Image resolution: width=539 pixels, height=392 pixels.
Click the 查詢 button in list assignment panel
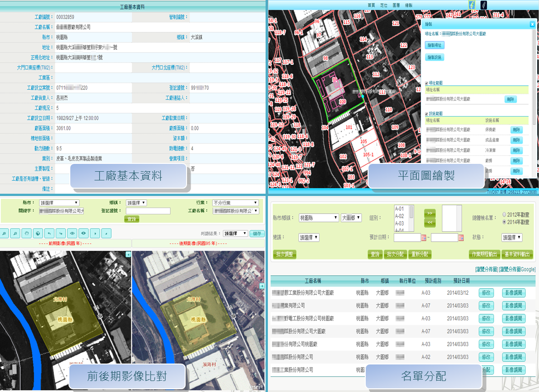375,254
